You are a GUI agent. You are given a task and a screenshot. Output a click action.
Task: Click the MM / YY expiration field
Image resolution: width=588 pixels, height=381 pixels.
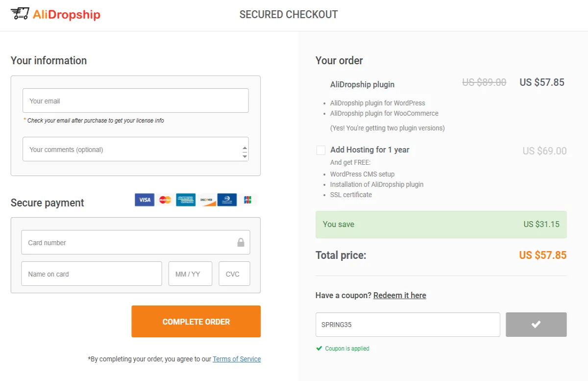tap(190, 274)
